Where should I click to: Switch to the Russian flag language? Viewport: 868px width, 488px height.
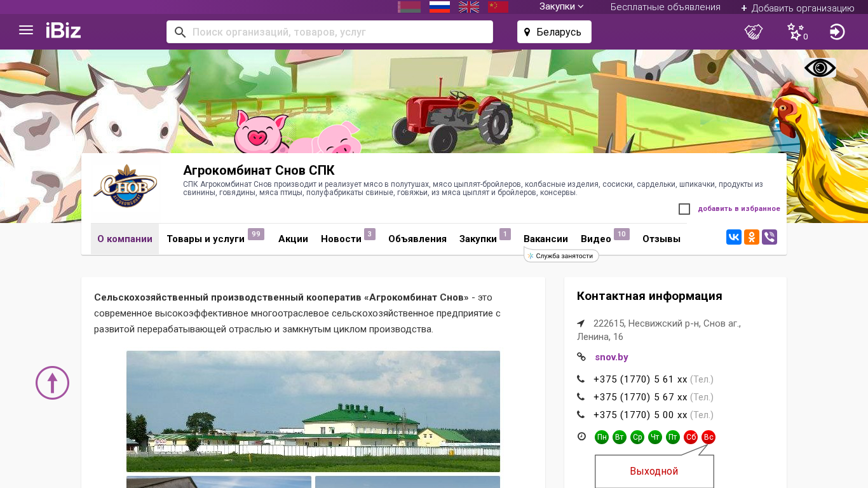tap(440, 7)
